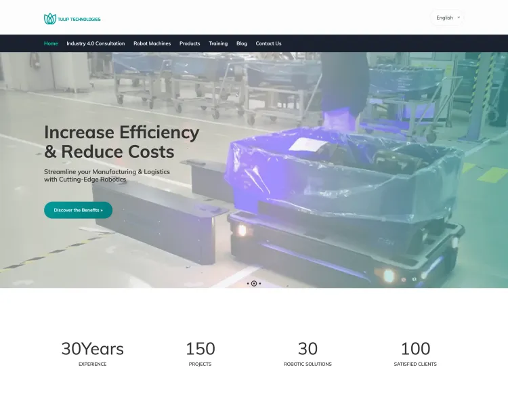Open Industry 4.0 Consultation menu
Viewport: 508px width, 420px height.
(96, 43)
